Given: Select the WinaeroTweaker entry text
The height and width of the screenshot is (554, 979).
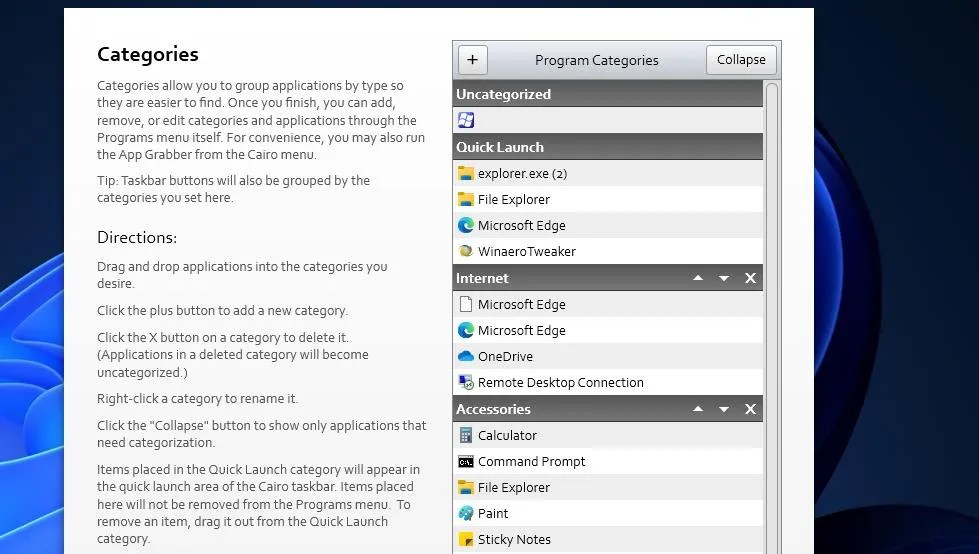Looking at the screenshot, I should tap(527, 251).
